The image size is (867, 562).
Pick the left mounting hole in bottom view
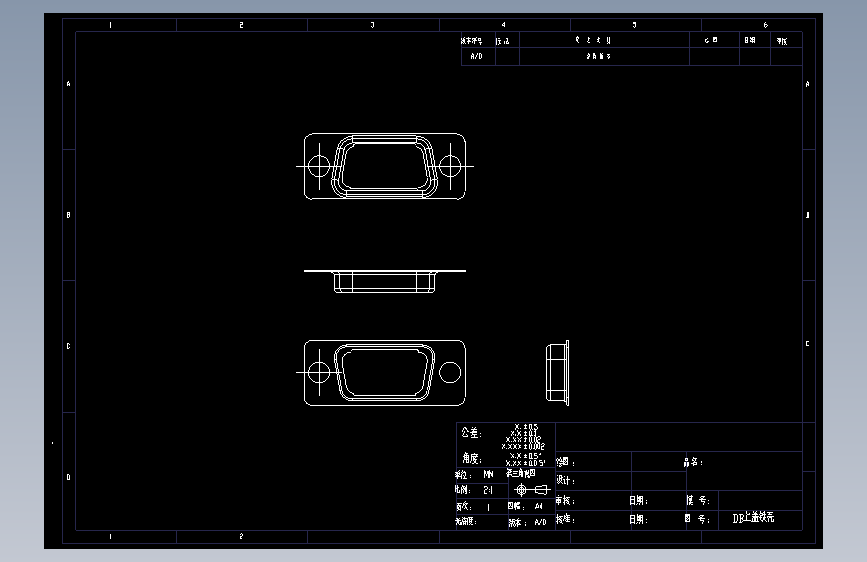coord(318,372)
